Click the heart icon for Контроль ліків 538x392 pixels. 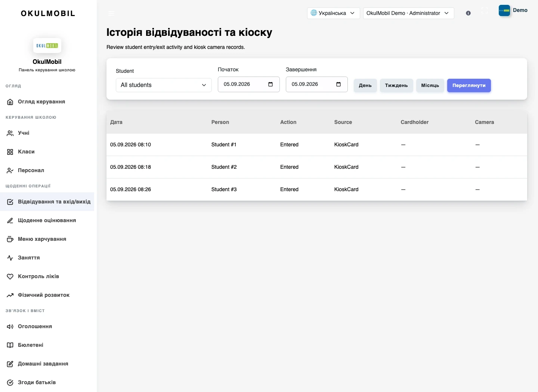click(x=10, y=276)
